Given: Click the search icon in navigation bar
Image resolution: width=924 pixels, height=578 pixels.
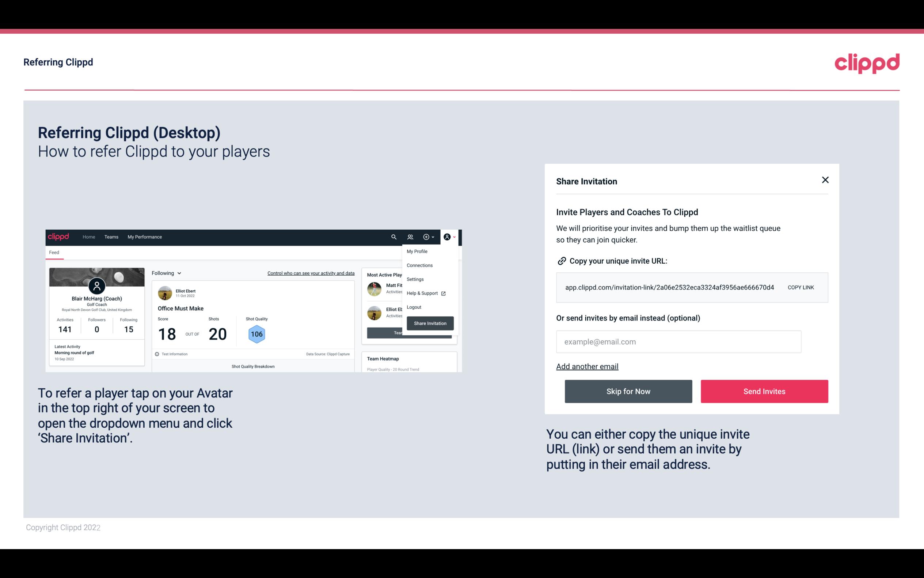Looking at the screenshot, I should coord(393,237).
